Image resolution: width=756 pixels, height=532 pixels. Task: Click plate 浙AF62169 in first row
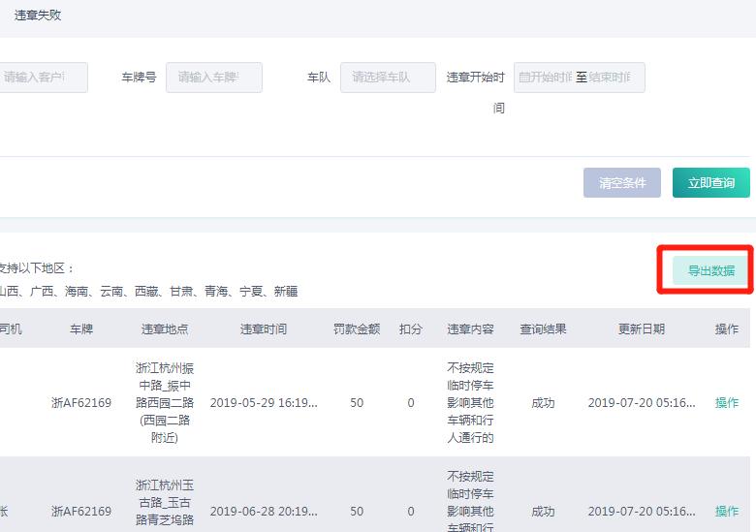[81, 402]
